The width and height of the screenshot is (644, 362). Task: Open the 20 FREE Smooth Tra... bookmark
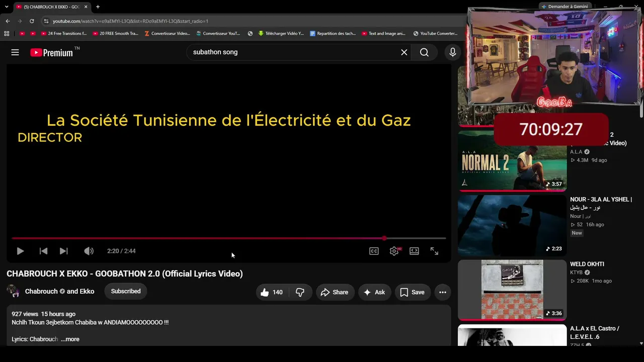[115, 34]
